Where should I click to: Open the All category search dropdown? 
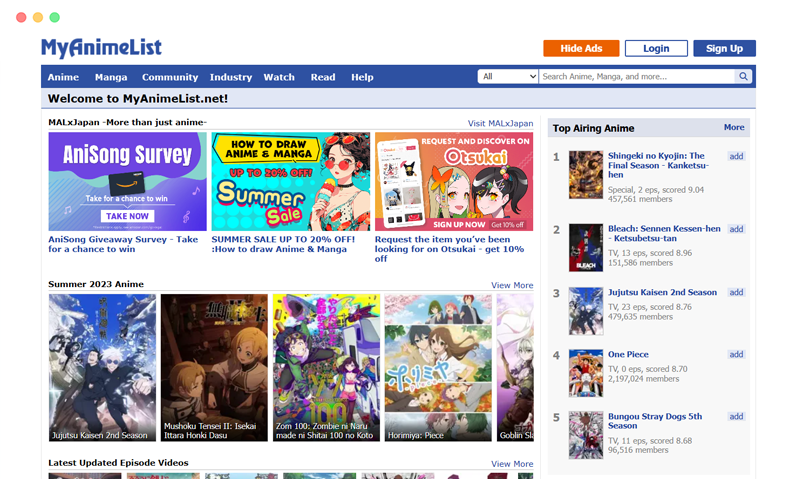[x=508, y=77]
